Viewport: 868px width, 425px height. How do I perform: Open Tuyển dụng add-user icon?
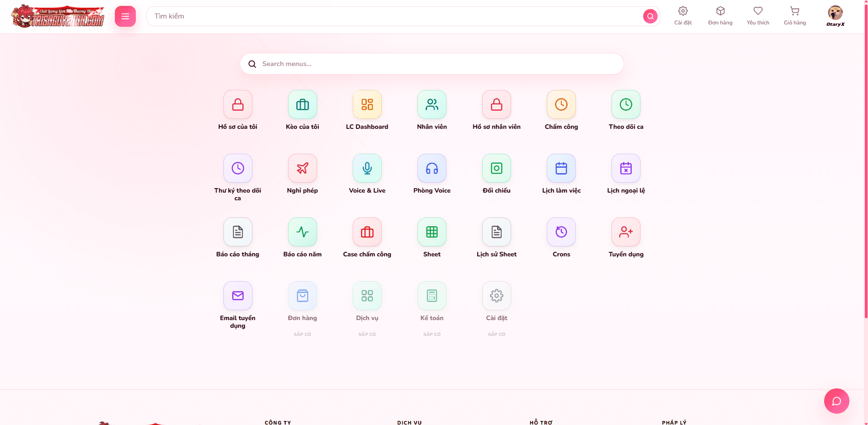[626, 232]
